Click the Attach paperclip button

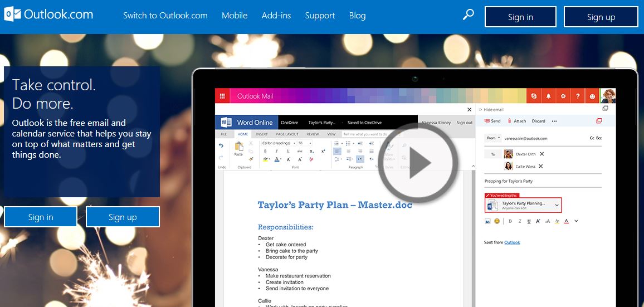tap(517, 121)
